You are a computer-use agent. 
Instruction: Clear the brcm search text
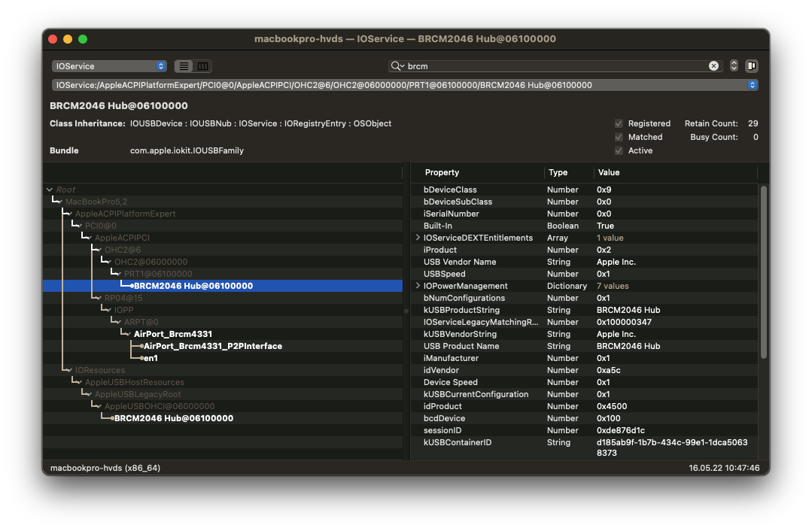[713, 65]
